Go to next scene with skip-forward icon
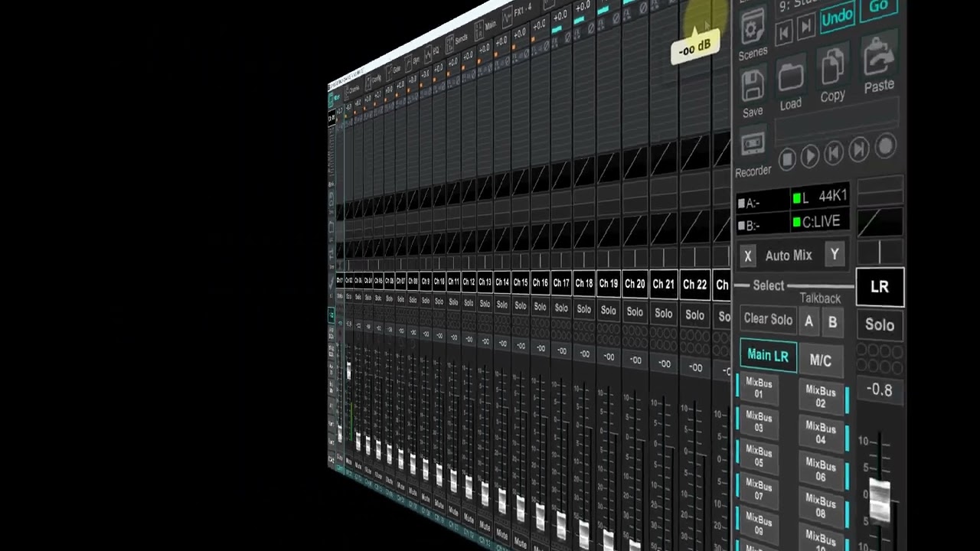Image resolution: width=980 pixels, height=551 pixels. click(x=805, y=28)
